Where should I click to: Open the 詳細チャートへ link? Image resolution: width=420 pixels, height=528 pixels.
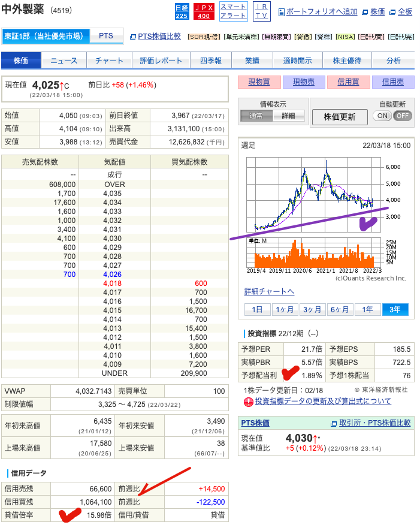tap(269, 292)
